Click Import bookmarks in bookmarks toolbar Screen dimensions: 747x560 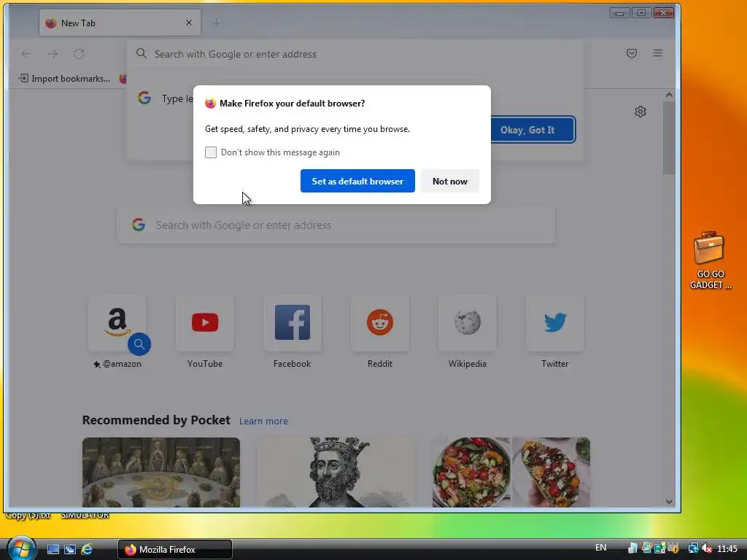click(64, 79)
